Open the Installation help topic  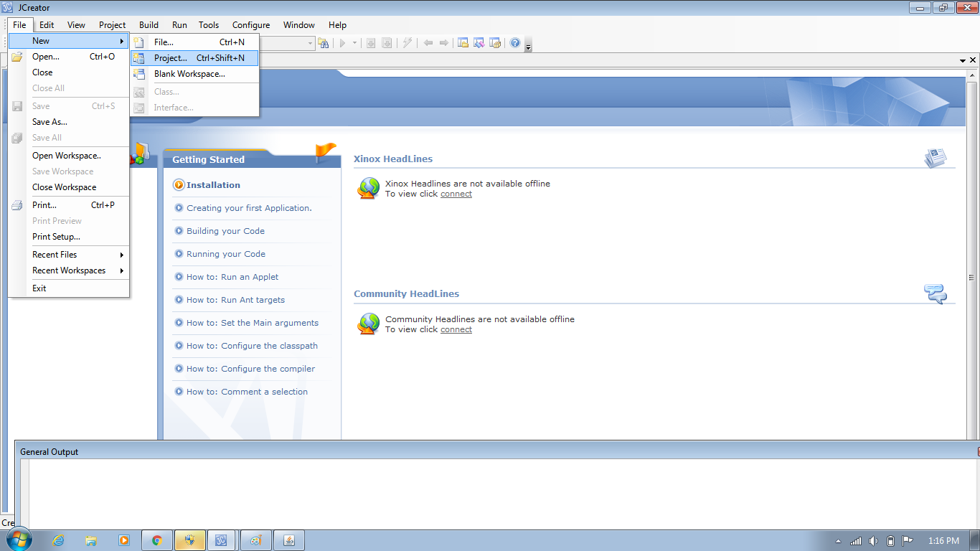pos(213,185)
